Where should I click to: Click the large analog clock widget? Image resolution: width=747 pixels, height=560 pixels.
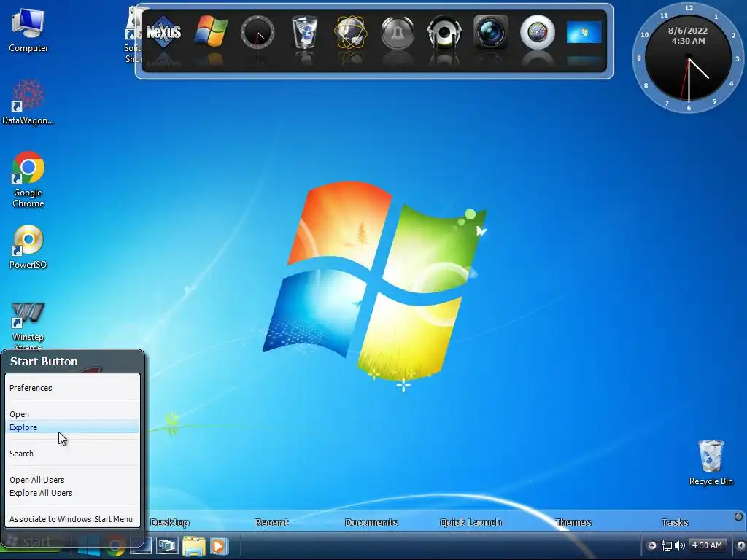(x=688, y=58)
